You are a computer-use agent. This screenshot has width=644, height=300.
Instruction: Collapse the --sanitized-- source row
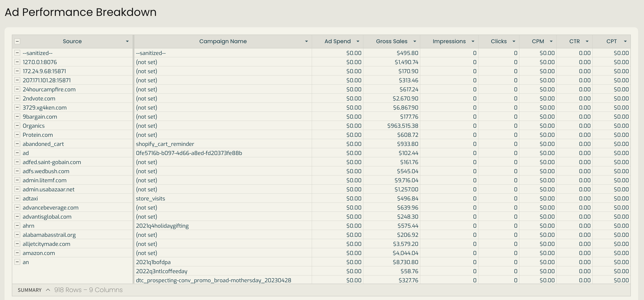tap(17, 53)
